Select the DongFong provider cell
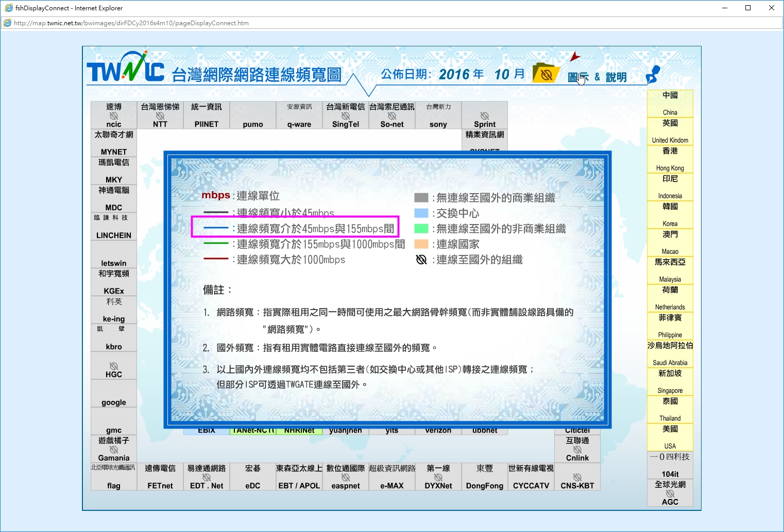Screen dimensions: 784x532 (485, 476)
